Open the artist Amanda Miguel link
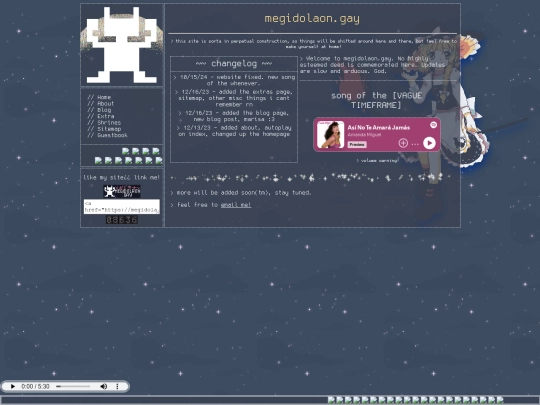 coord(364,135)
